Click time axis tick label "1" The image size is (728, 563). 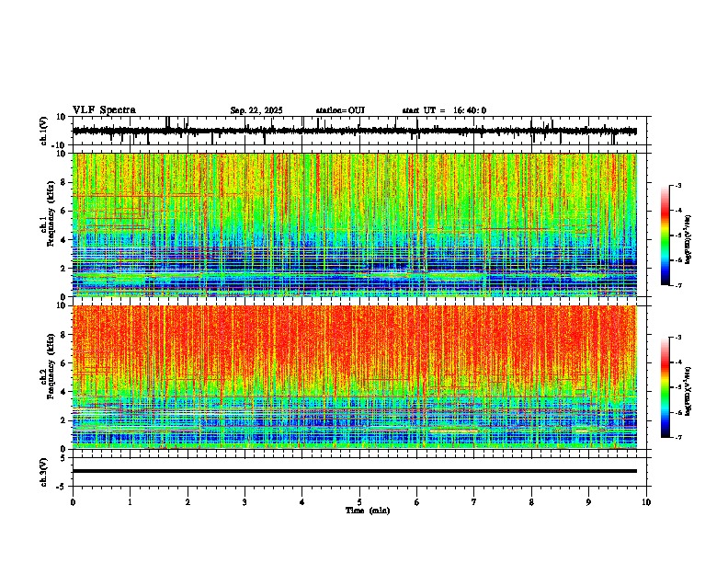pos(130,502)
